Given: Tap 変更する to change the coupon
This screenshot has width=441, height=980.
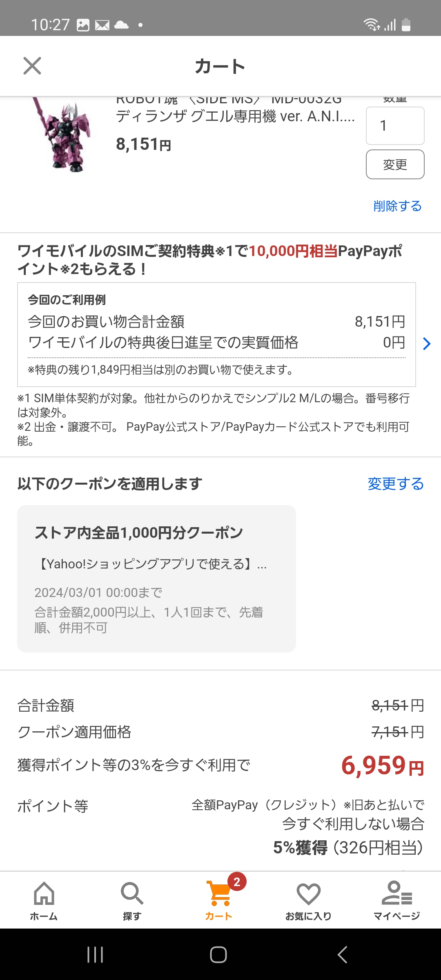Looking at the screenshot, I should 395,484.
